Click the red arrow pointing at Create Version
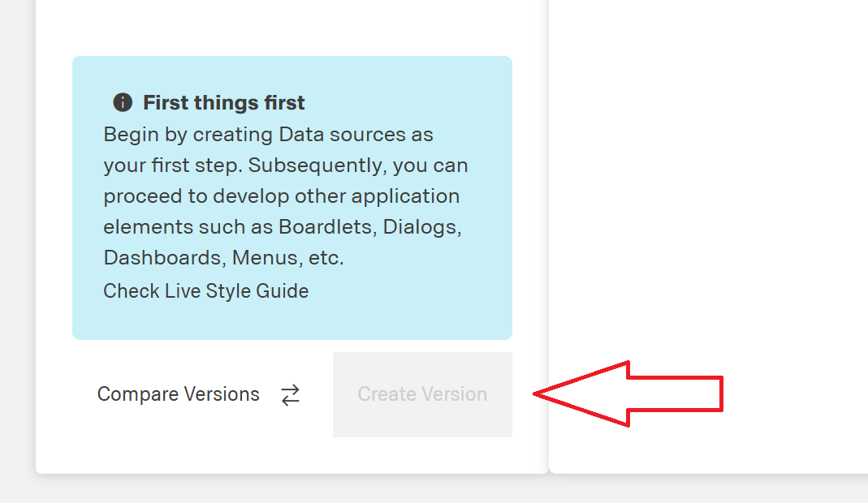Viewport: 868px width, 503px height. coord(629,393)
